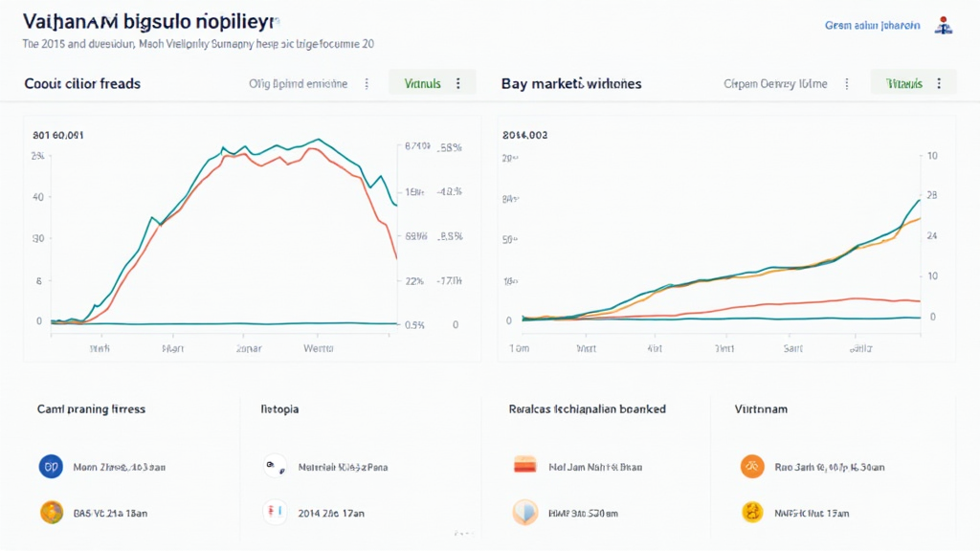
Task: Open three-dot menu beside "Clrpem Oenvey Iblme"
Action: [x=846, y=84]
